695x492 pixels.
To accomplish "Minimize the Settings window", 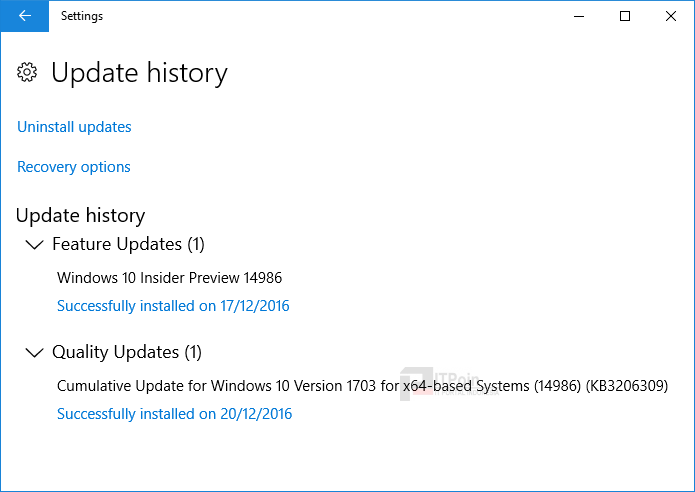I will [579, 16].
